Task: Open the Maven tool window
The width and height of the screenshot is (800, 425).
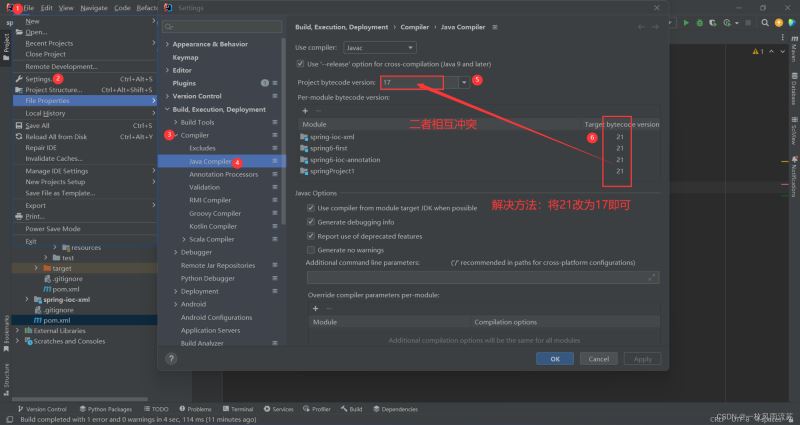Action: [x=794, y=48]
